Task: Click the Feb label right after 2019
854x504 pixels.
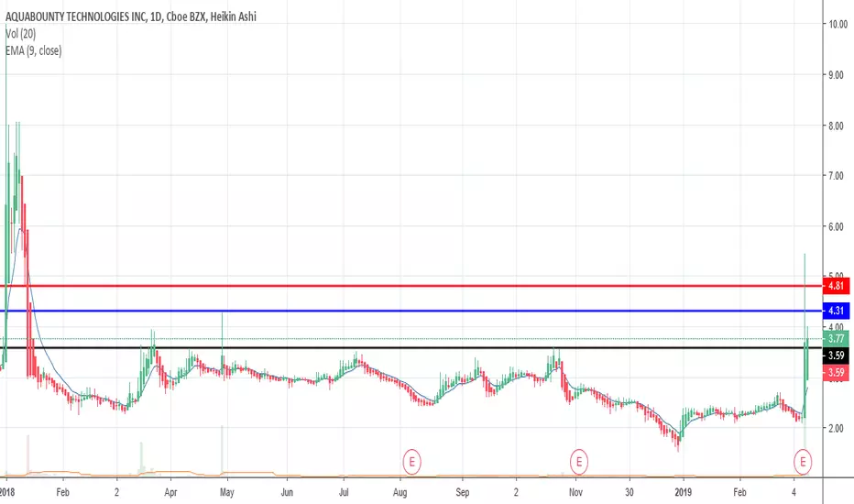Action: [739, 492]
